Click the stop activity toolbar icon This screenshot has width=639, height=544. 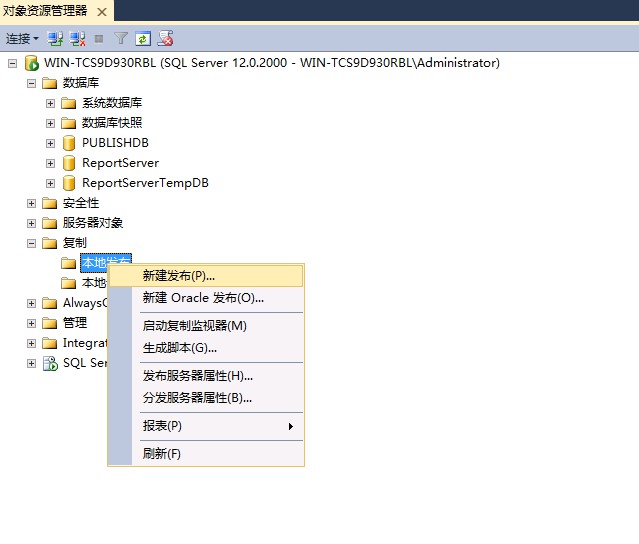pyautogui.click(x=98, y=38)
